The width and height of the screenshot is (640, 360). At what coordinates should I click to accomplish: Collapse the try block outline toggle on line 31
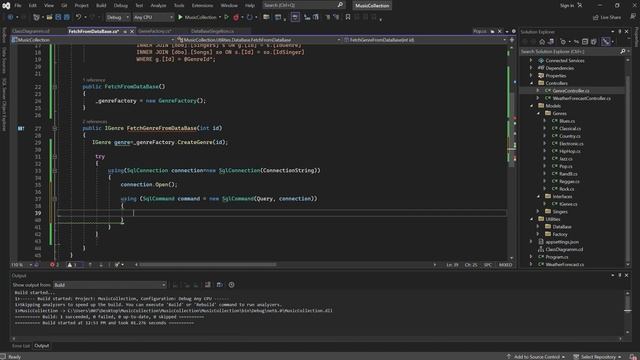[x=55, y=156]
